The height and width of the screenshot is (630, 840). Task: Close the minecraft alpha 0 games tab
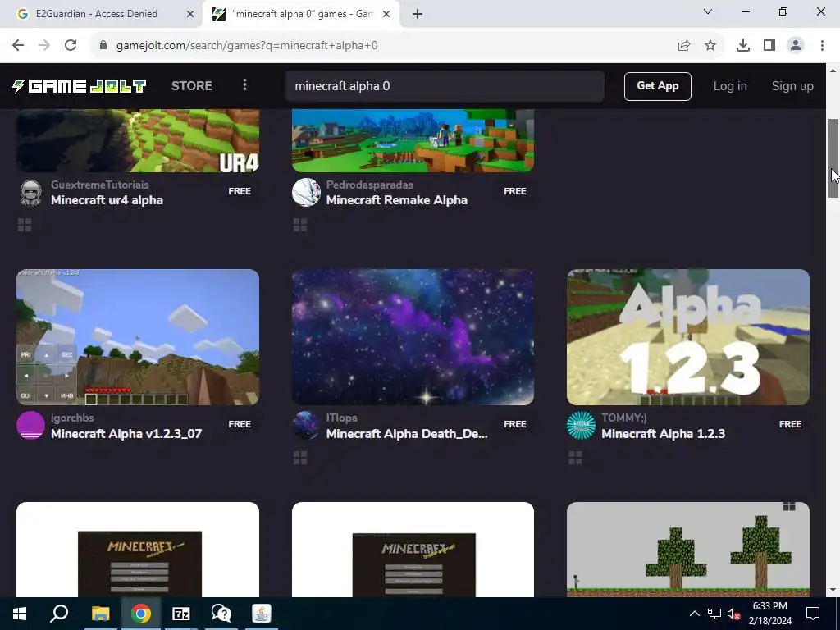[x=386, y=14]
